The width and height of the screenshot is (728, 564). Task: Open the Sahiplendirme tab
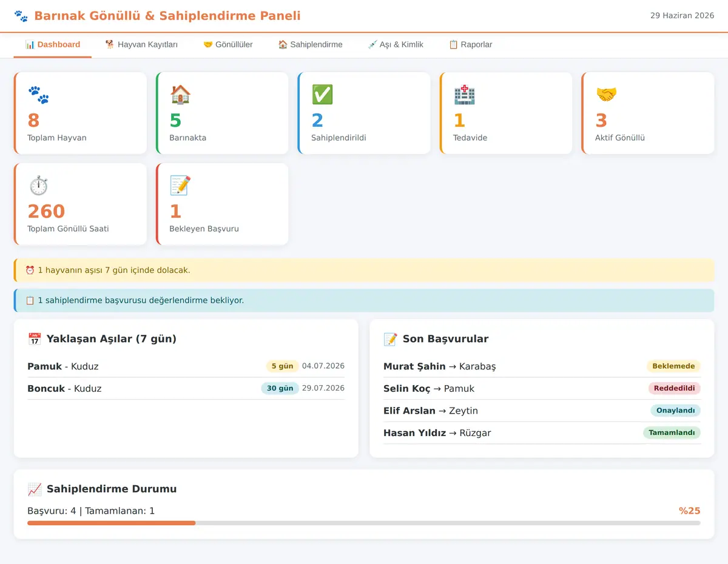pos(310,45)
